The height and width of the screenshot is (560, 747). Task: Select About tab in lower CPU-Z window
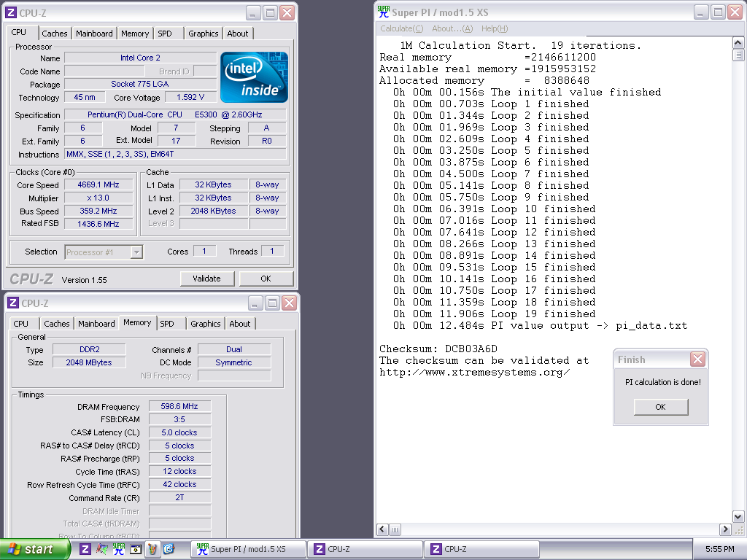(x=239, y=324)
